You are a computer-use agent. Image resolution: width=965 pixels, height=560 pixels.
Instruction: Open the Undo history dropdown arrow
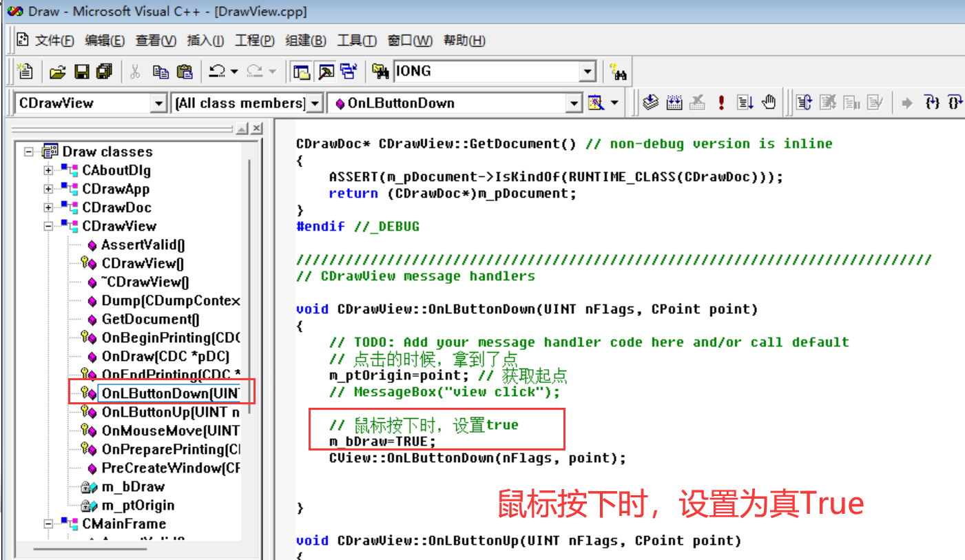click(234, 71)
